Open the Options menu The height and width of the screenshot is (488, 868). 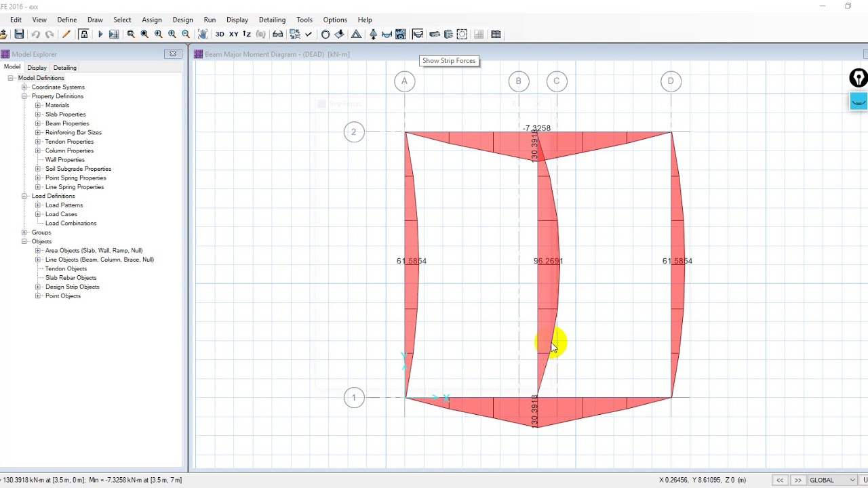click(335, 20)
